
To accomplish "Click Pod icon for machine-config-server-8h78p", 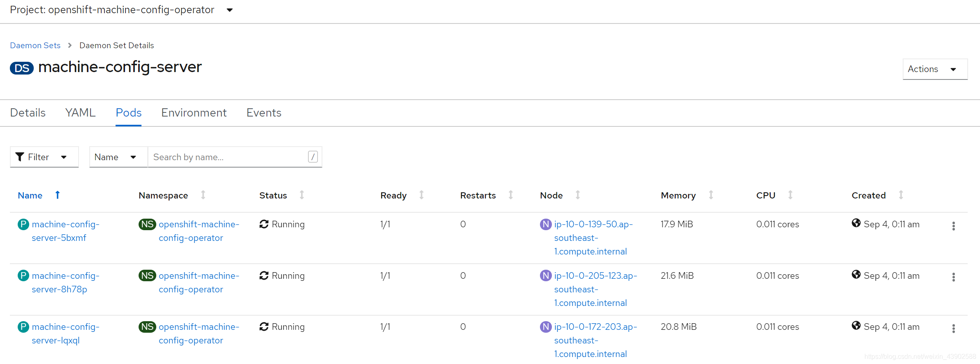I will click(x=23, y=275).
